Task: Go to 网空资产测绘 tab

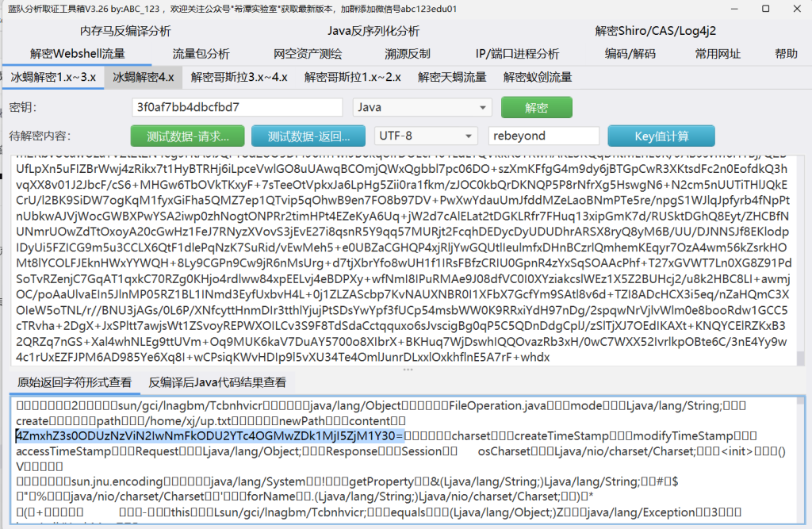Action: [x=308, y=54]
